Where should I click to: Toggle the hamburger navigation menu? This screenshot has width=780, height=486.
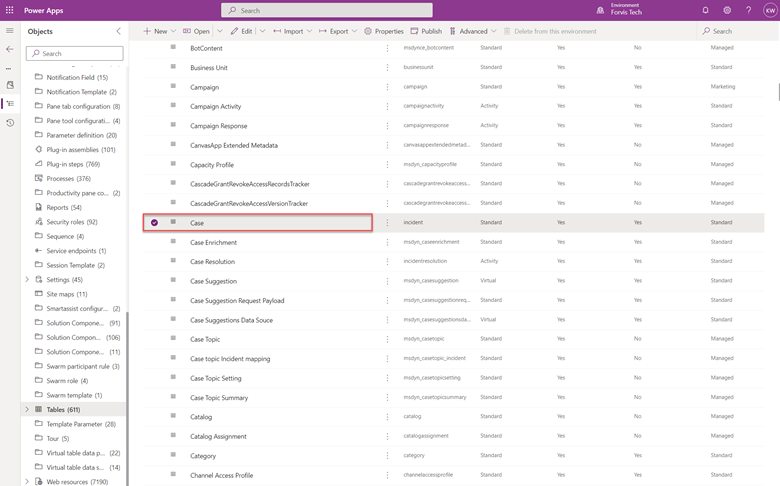(10, 31)
